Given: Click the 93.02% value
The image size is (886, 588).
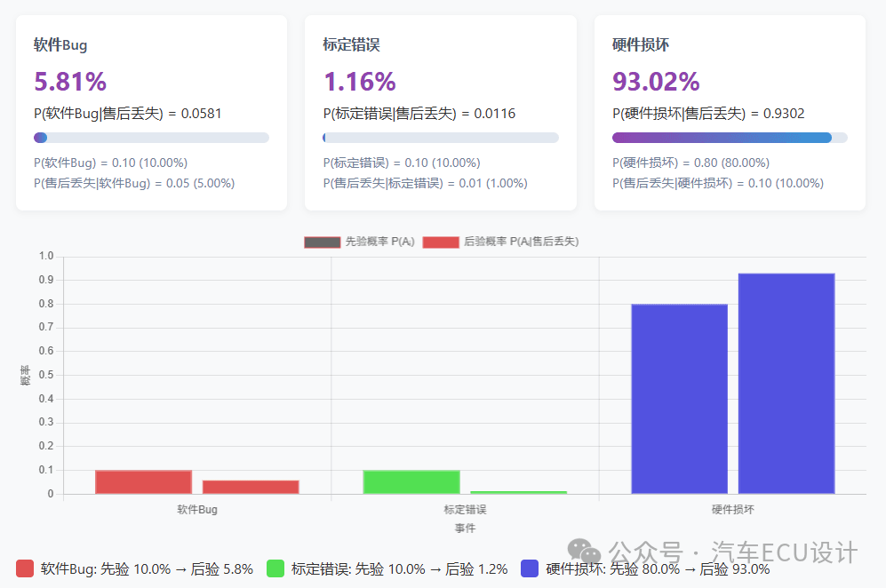Looking at the screenshot, I should coord(656,82).
